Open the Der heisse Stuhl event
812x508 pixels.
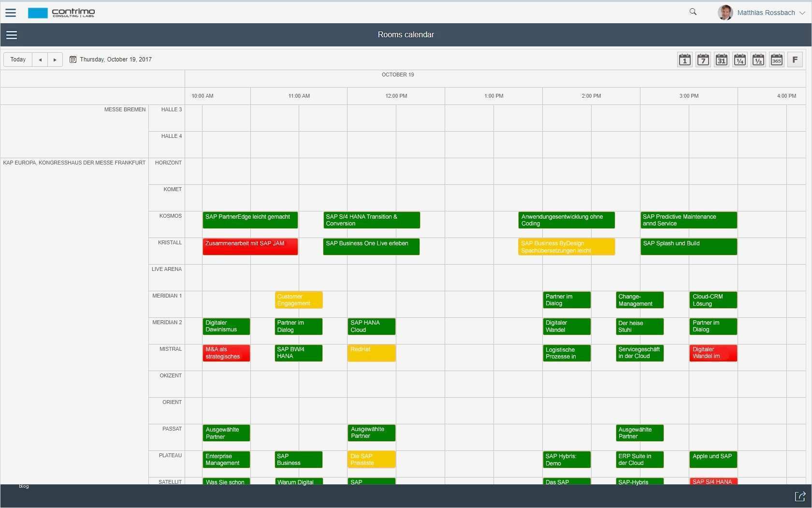click(x=640, y=327)
